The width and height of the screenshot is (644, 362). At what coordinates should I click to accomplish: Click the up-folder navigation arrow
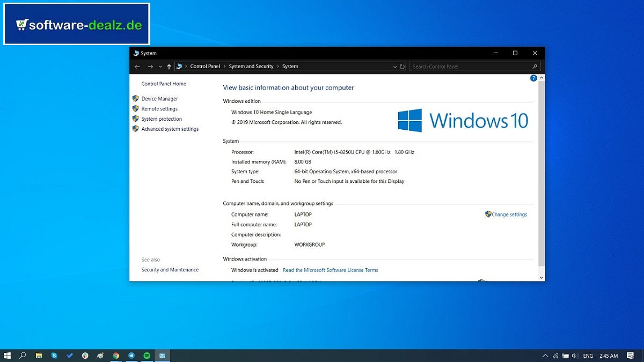169,66
